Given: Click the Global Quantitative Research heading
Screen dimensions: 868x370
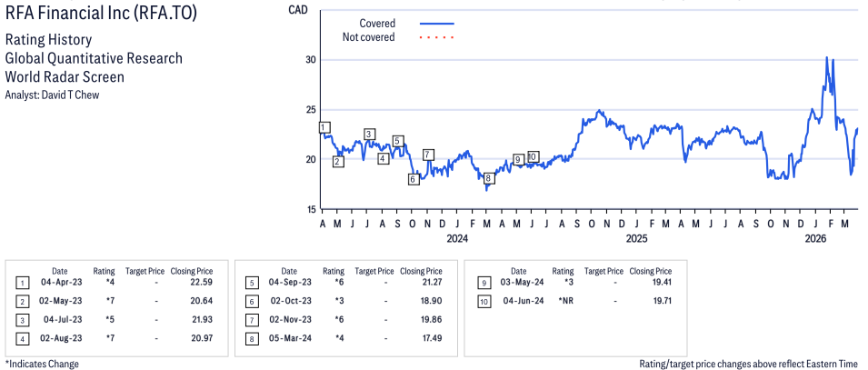Looking at the screenshot, I should (94, 58).
